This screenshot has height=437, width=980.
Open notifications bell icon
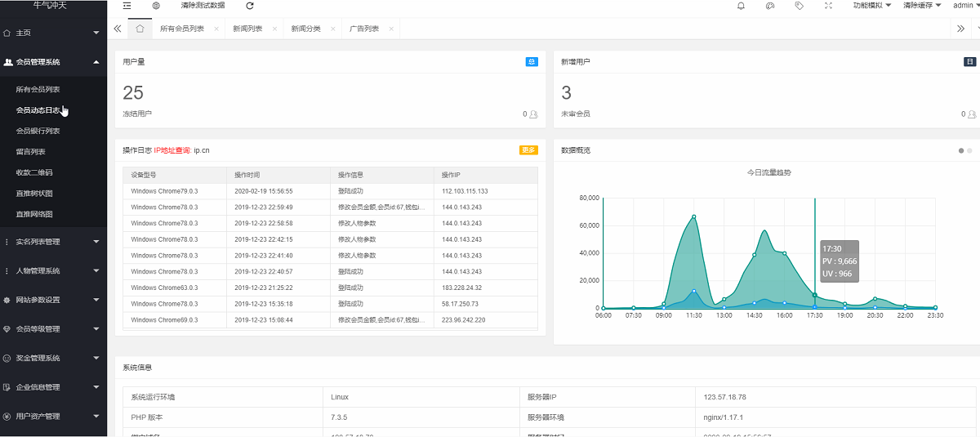(x=741, y=6)
